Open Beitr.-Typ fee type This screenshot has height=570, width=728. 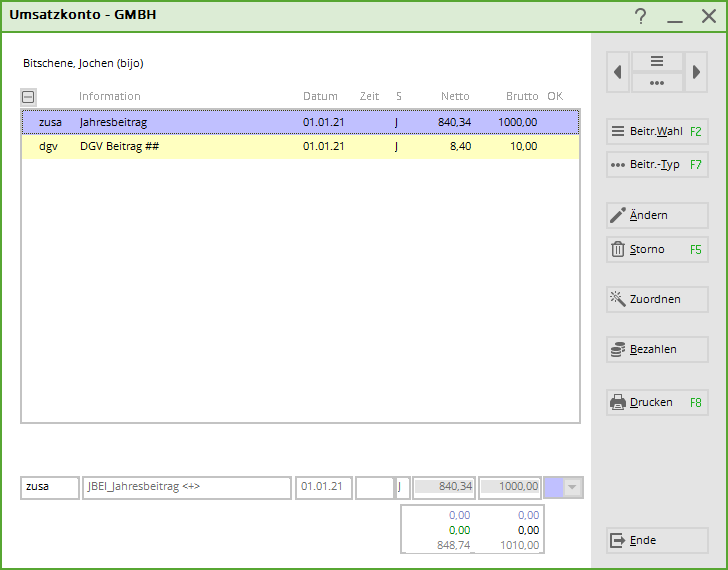coord(657,164)
